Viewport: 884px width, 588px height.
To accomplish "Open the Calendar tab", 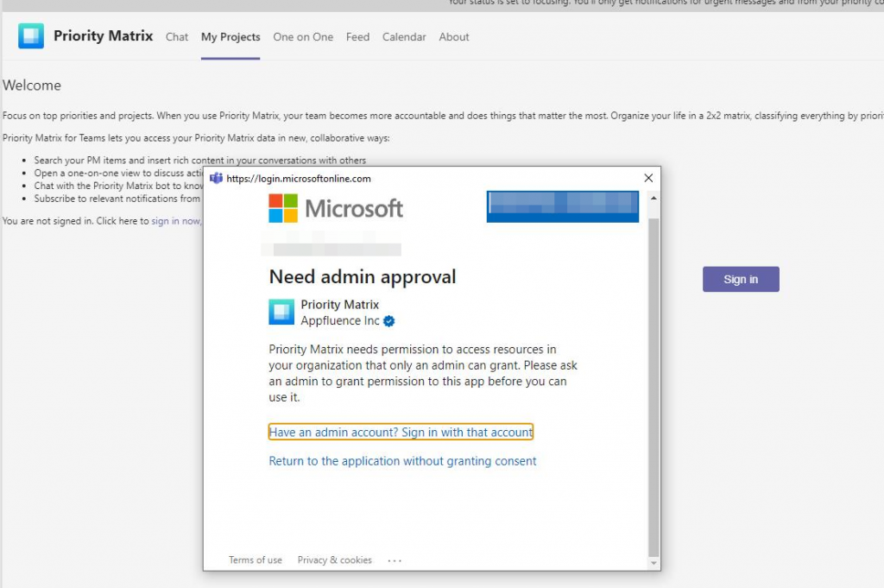I will point(403,37).
